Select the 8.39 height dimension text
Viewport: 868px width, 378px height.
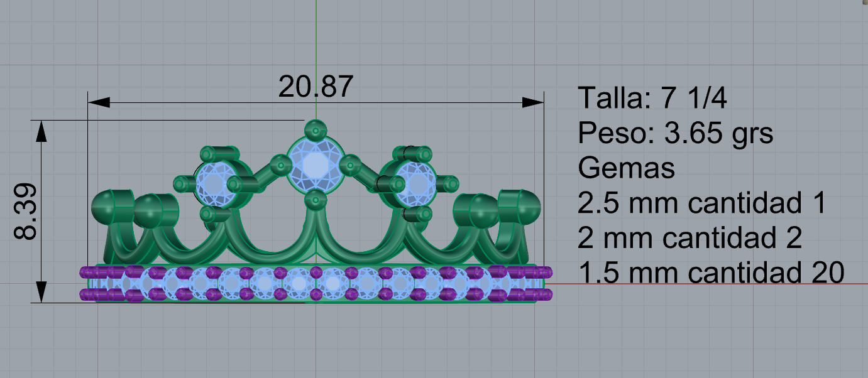click(26, 212)
